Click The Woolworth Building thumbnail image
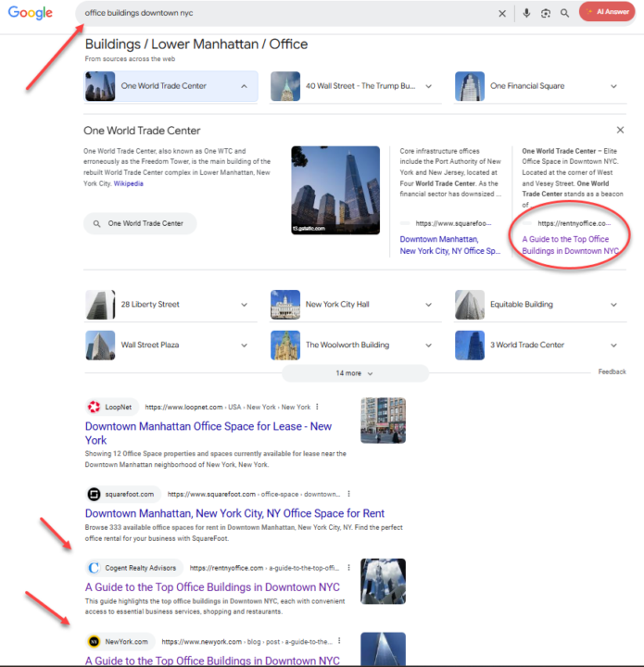The width and height of the screenshot is (644, 667). pos(285,345)
